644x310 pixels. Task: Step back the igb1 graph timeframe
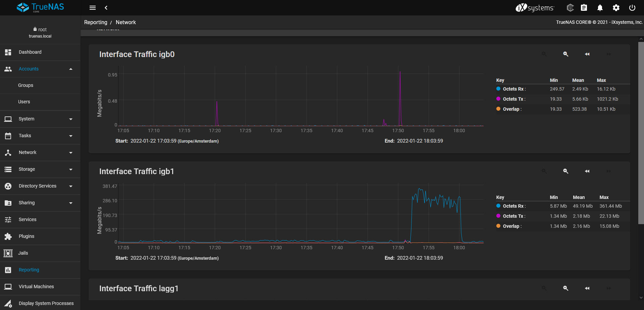click(x=587, y=171)
